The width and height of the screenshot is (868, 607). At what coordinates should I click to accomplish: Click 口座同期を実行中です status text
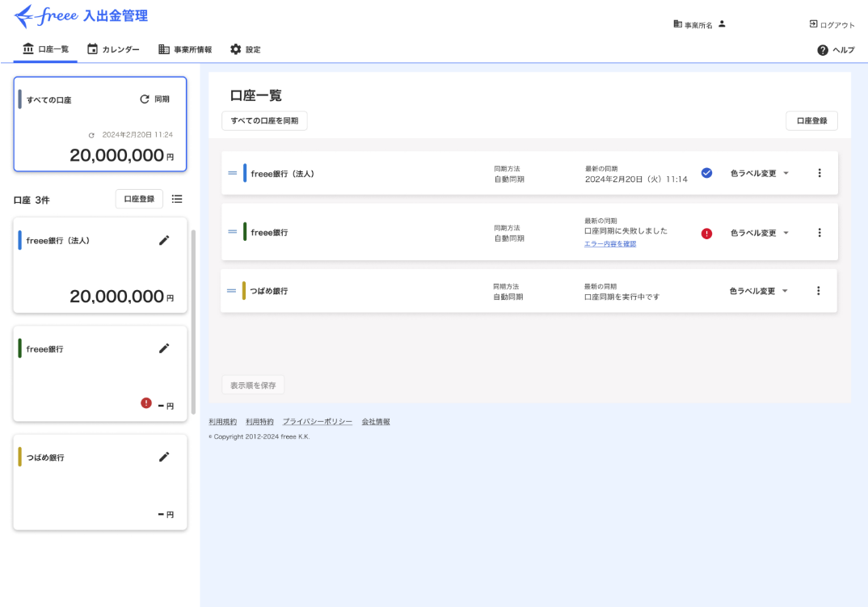click(622, 297)
